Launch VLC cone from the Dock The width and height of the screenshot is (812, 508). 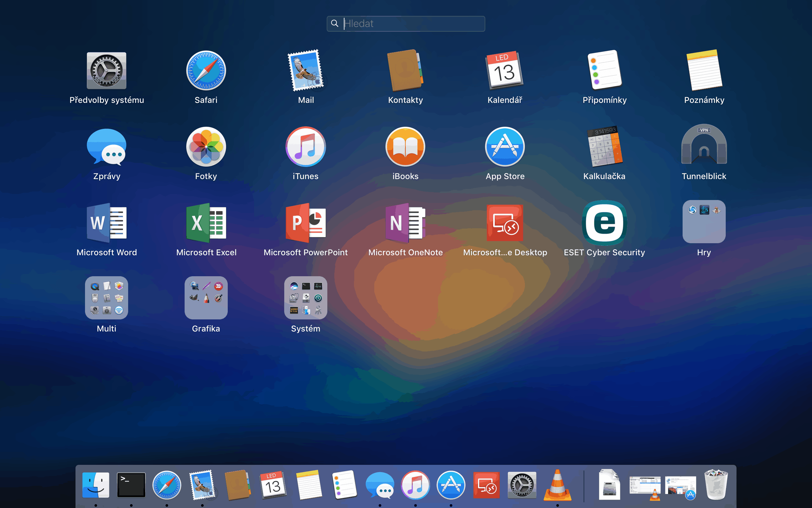pyautogui.click(x=557, y=485)
